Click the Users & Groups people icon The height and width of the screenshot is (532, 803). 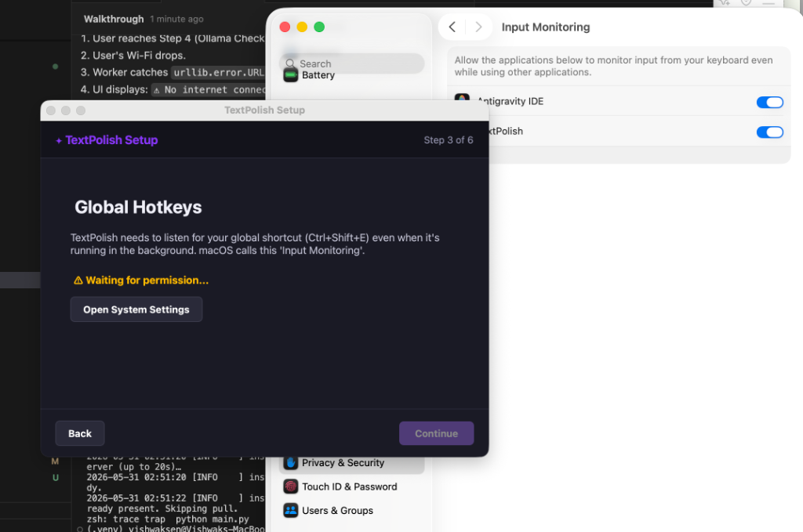point(290,511)
